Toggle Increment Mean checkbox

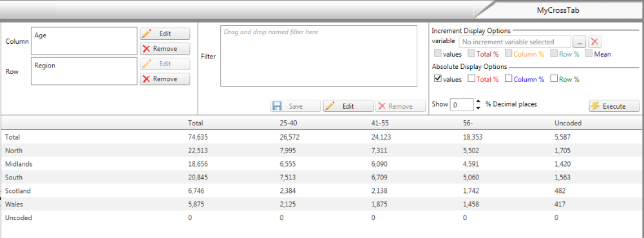pos(589,53)
